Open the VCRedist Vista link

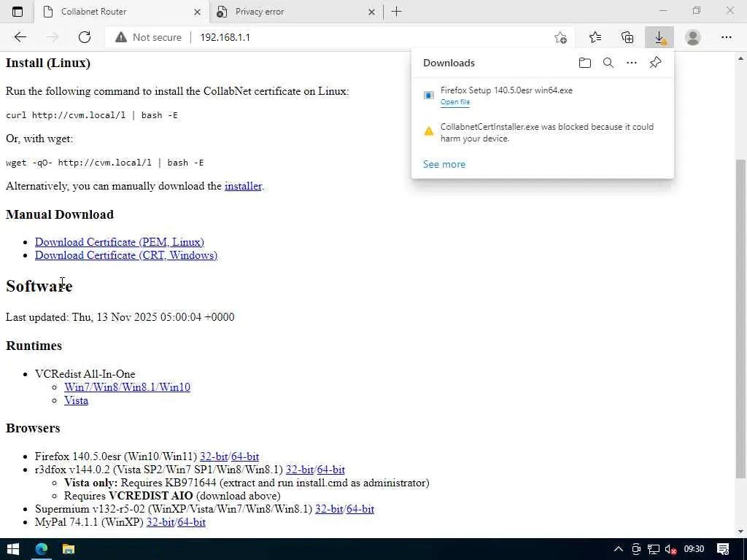(x=76, y=400)
